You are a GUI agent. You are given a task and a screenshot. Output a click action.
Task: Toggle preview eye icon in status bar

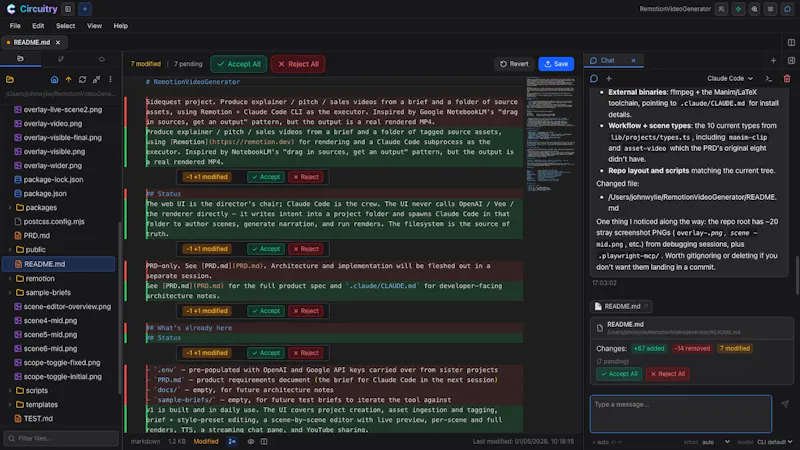click(251, 441)
